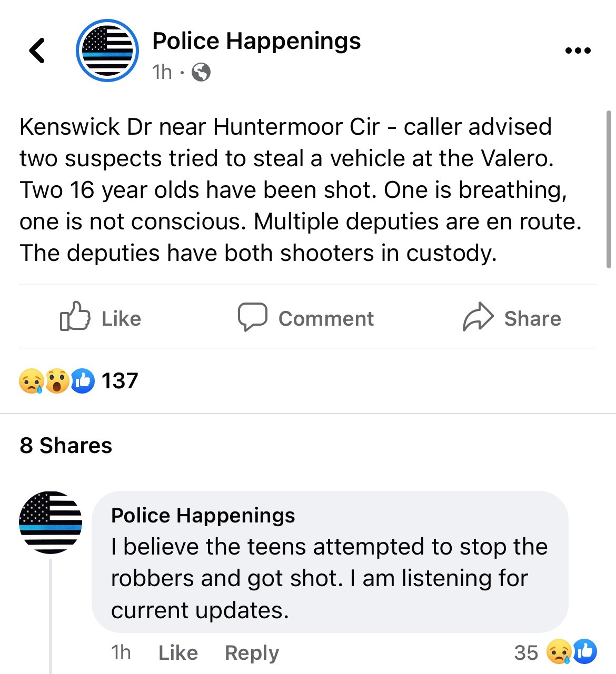Click the vertical scrollbar on the right
This screenshot has width=616, height=674.
[609, 189]
